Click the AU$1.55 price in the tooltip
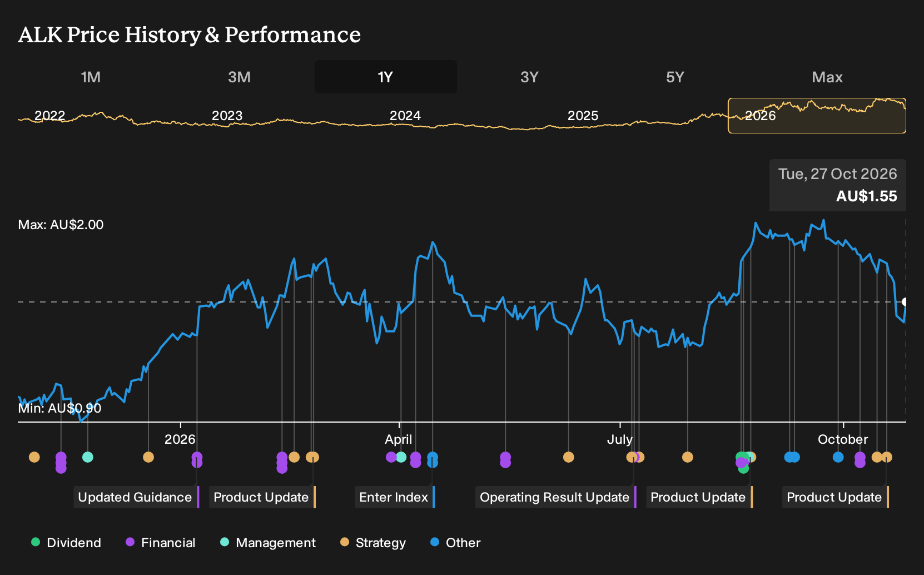Screen dimensions: 924x575 point(867,196)
